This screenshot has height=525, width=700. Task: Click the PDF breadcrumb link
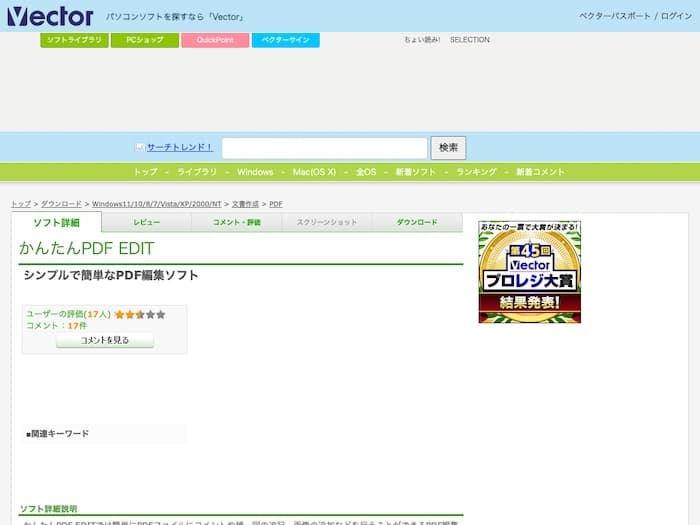276,204
